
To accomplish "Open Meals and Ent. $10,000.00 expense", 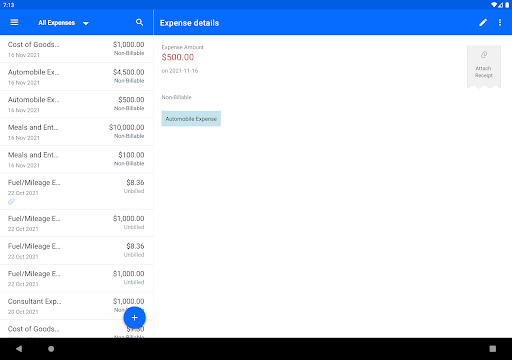I will [77, 132].
